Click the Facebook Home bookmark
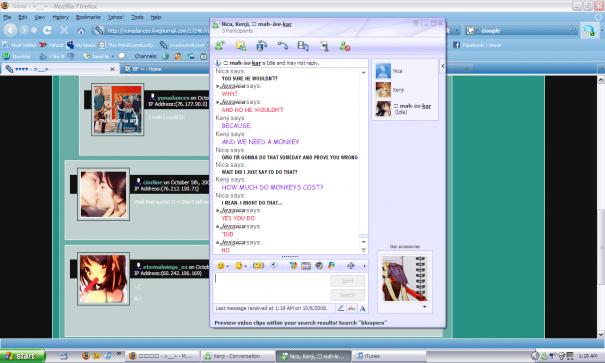The height and width of the screenshot is (363, 605). click(x=477, y=45)
